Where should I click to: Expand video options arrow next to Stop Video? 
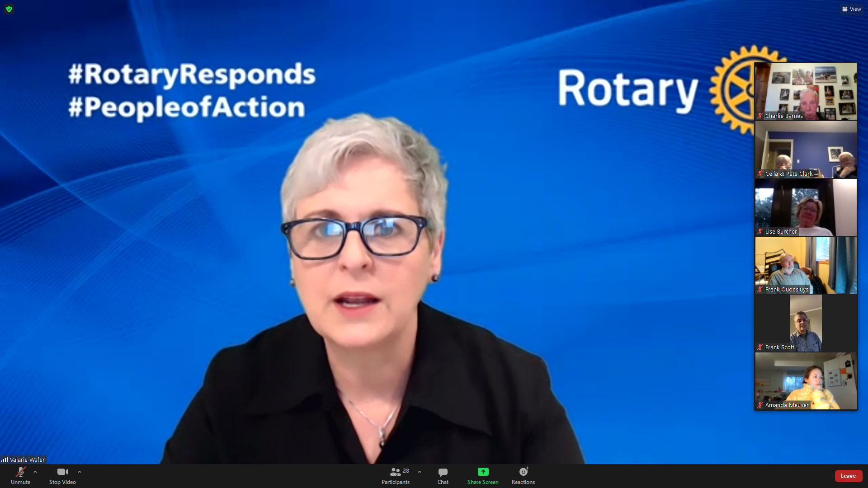[80, 472]
